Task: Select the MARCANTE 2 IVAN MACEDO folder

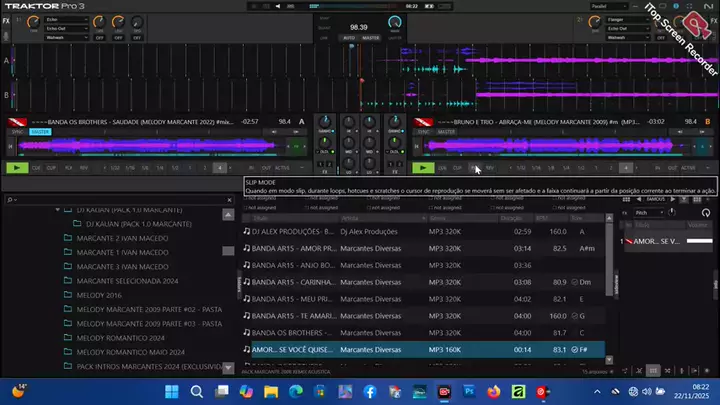Action: pos(122,239)
